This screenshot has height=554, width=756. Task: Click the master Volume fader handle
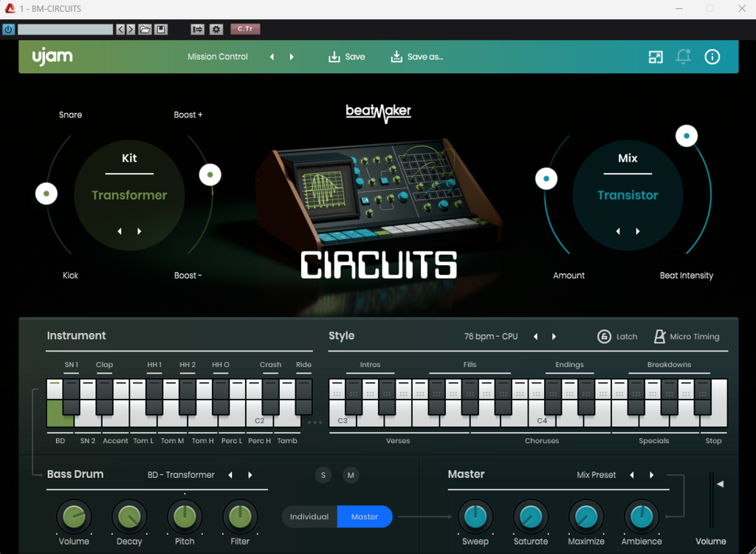click(721, 484)
